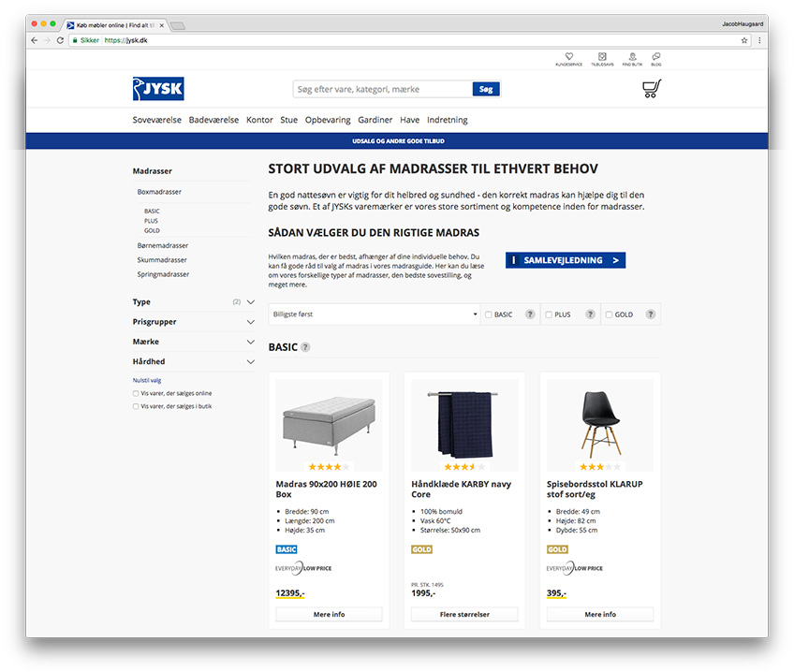Click question mark beside BASIC heading
794x672 pixels.
coord(305,347)
